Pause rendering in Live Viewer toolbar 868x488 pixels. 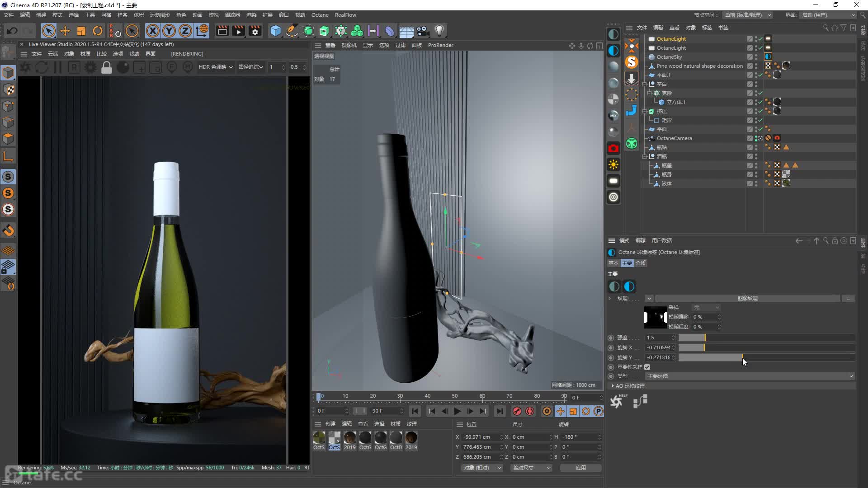pyautogui.click(x=58, y=68)
